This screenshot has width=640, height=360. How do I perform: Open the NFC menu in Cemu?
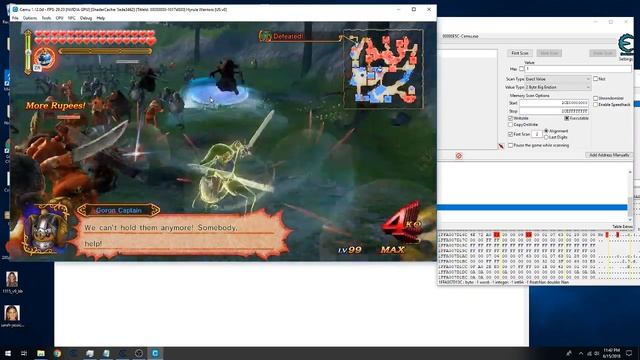71,18
